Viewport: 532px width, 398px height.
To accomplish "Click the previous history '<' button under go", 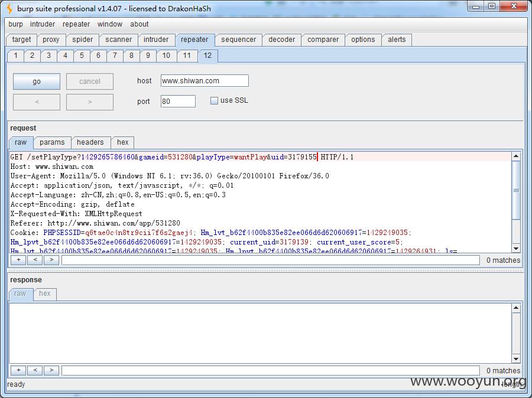I will point(37,102).
